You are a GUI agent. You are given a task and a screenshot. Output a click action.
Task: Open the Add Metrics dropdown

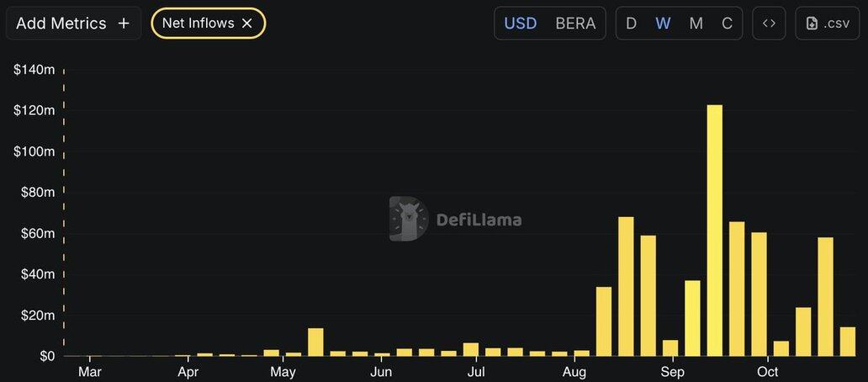(x=61, y=24)
